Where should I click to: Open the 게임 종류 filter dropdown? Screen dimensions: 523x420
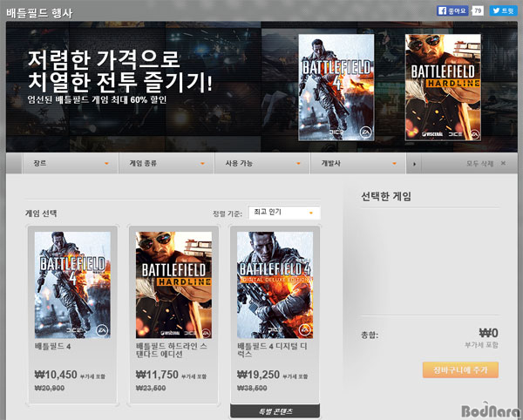click(166, 163)
